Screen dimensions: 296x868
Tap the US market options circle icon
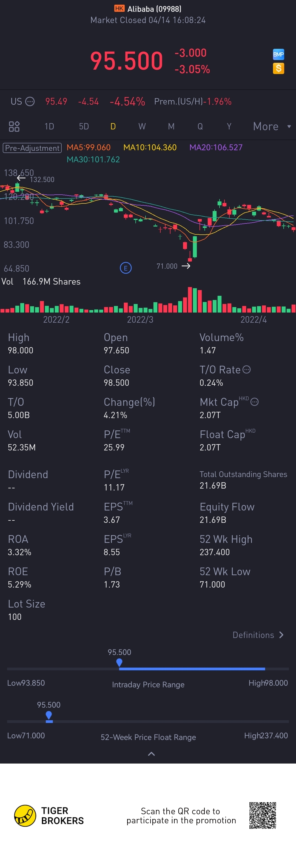point(30,101)
